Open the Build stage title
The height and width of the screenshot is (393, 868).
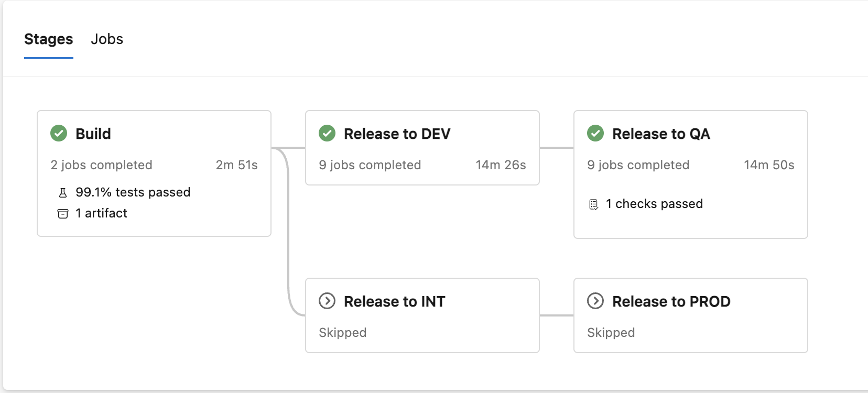click(93, 134)
